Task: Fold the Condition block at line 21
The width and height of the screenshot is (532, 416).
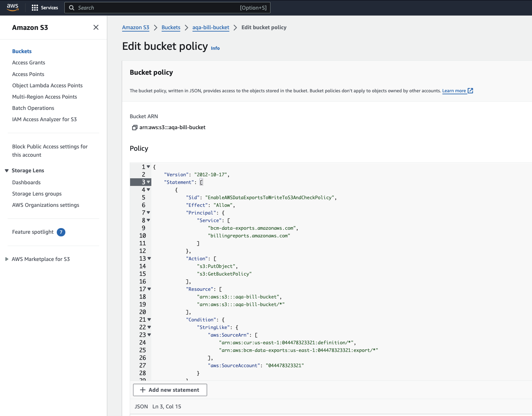Action: (x=149, y=319)
